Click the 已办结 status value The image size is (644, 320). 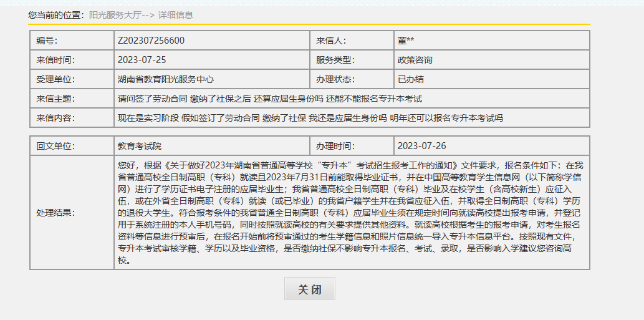click(410, 79)
